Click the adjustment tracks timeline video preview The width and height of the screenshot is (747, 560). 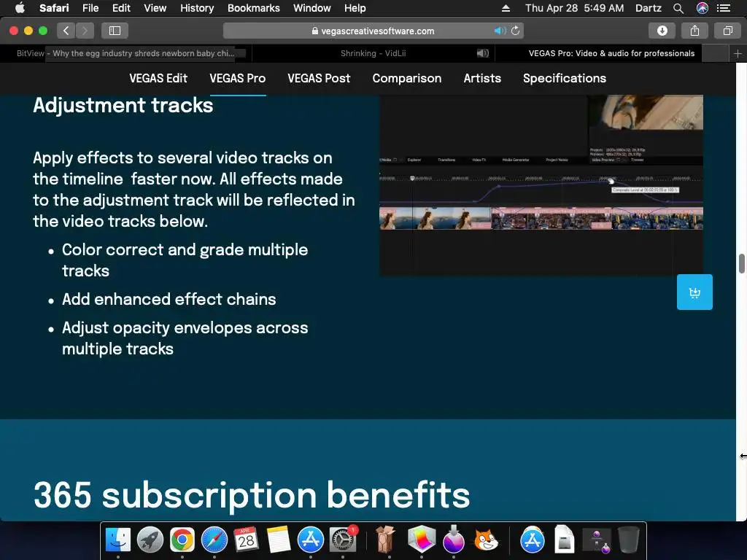(541, 184)
